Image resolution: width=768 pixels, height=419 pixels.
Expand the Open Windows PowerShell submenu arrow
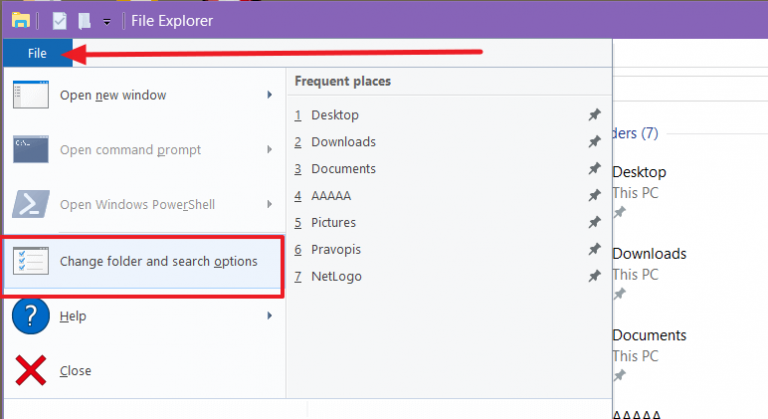pyautogui.click(x=269, y=204)
